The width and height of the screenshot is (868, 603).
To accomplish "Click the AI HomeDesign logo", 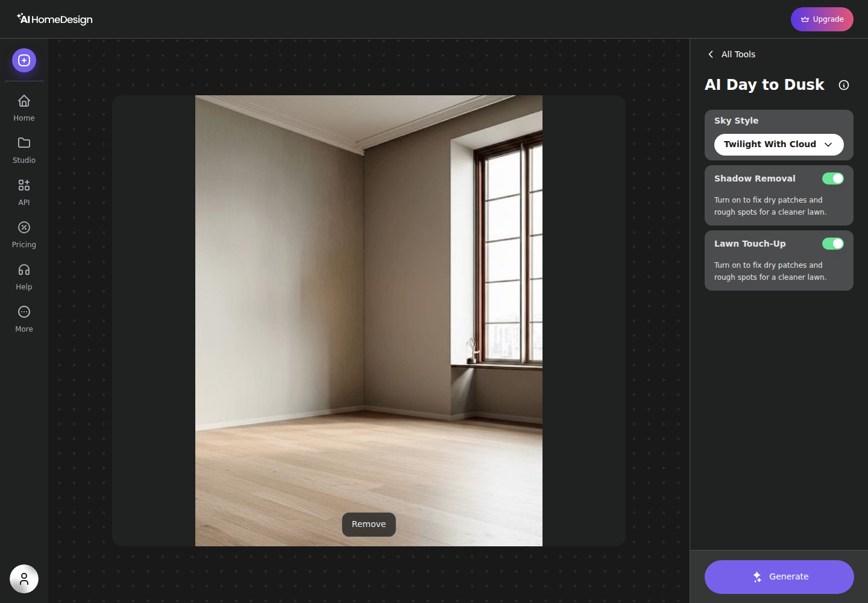I will tap(55, 19).
